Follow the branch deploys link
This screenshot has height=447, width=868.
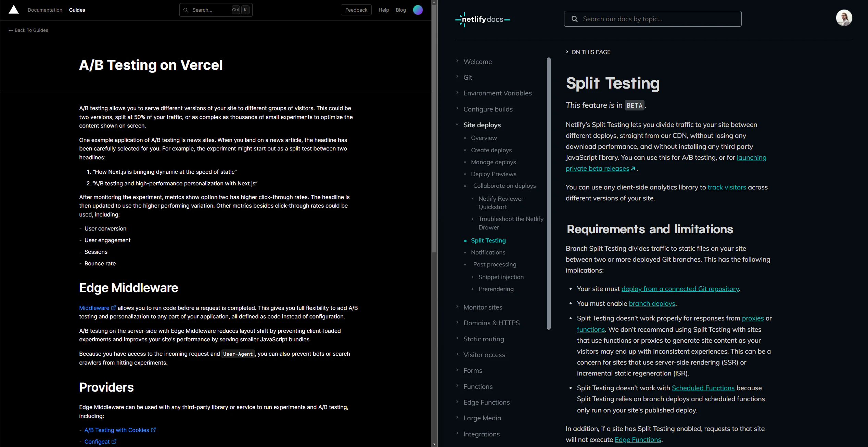tap(652, 303)
